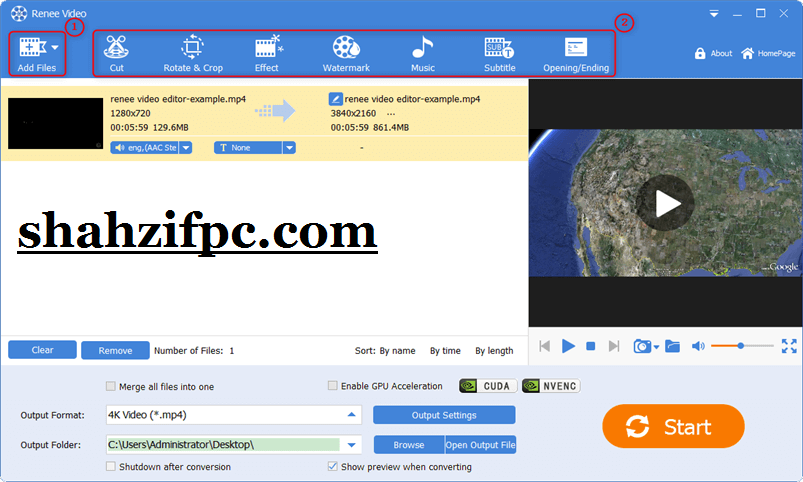Open the About lock icon
Screen dimensions: 803x482
(x=700, y=53)
